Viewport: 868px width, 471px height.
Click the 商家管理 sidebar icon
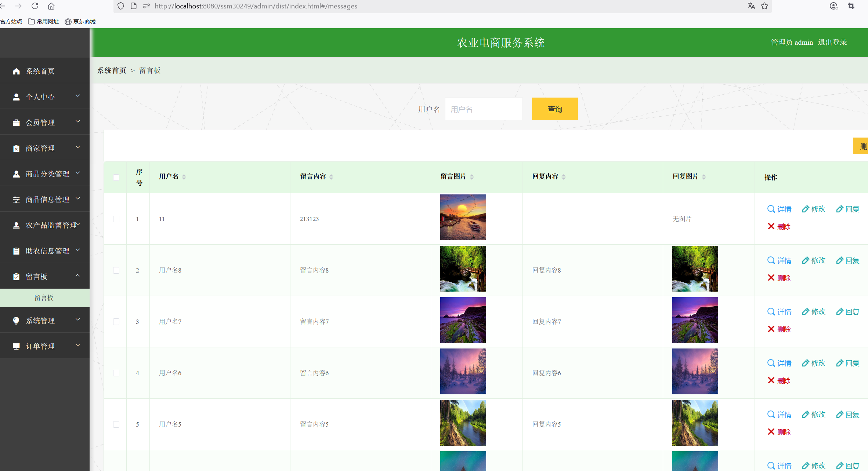16,147
